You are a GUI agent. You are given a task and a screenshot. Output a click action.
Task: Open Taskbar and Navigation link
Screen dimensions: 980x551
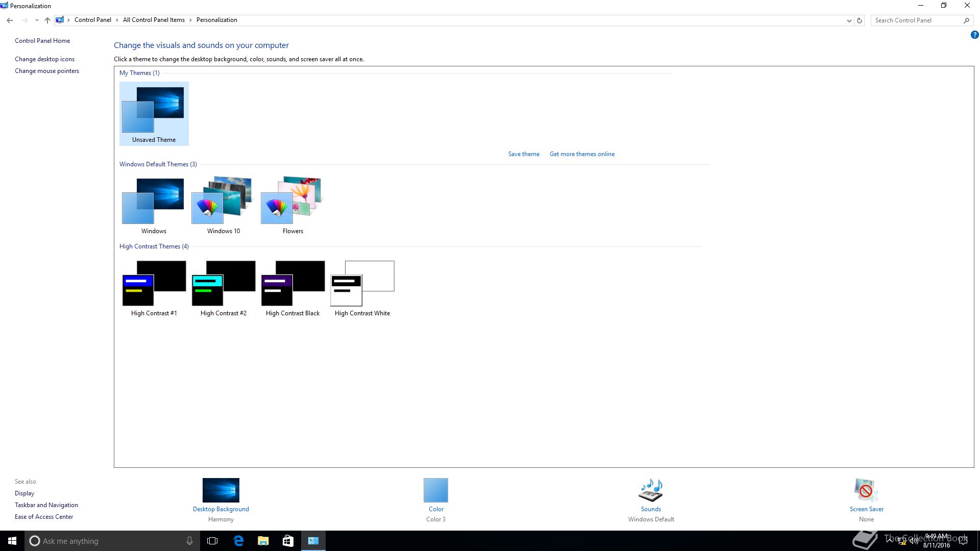46,505
